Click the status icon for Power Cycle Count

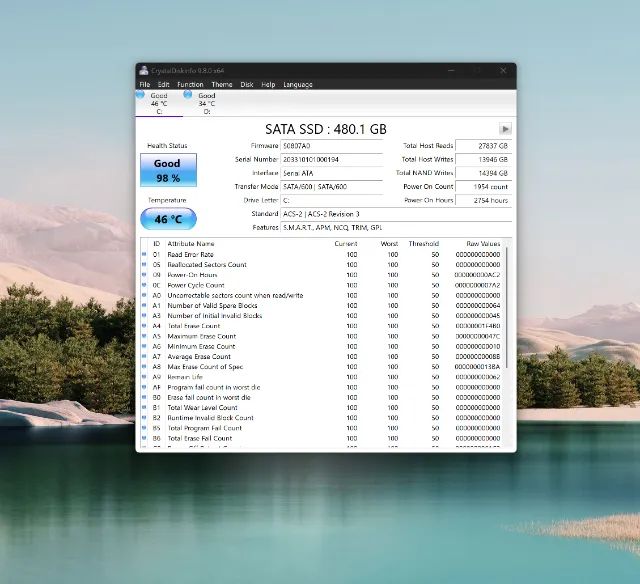point(144,285)
